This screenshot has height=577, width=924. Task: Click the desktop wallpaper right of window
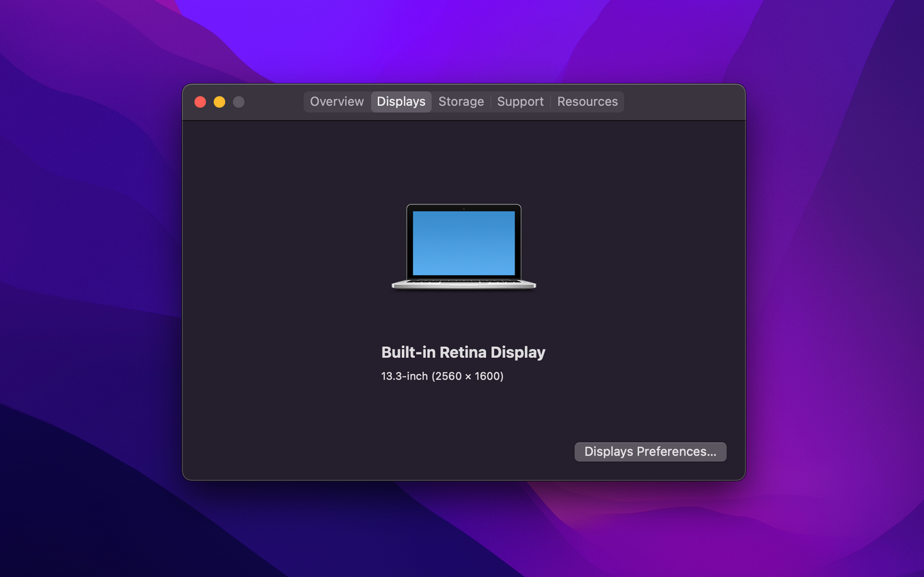click(831, 288)
